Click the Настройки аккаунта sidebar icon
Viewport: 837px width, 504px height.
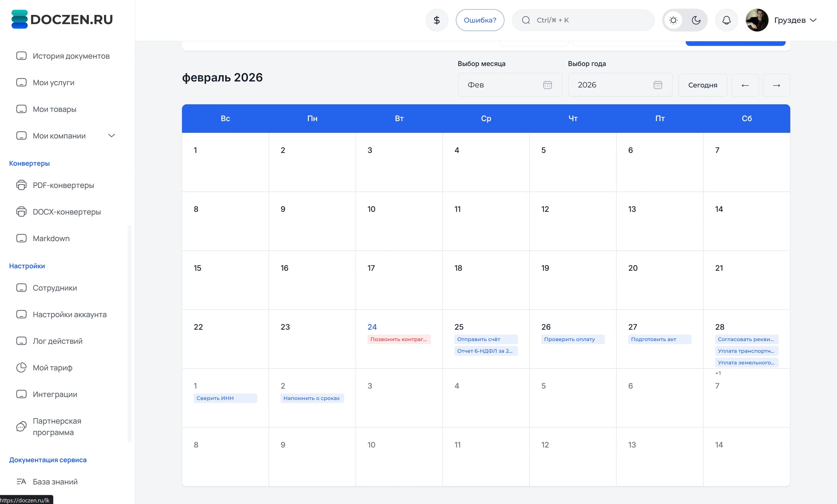pos(21,314)
